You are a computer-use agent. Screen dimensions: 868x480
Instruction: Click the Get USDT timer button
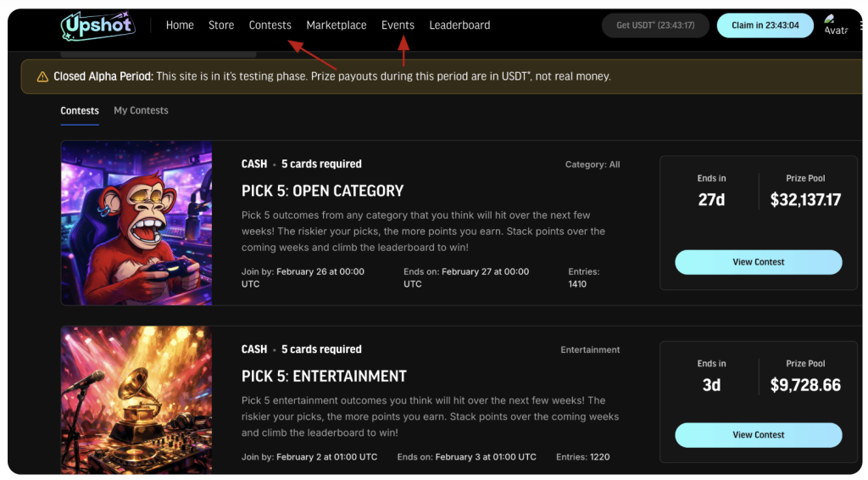click(x=655, y=25)
